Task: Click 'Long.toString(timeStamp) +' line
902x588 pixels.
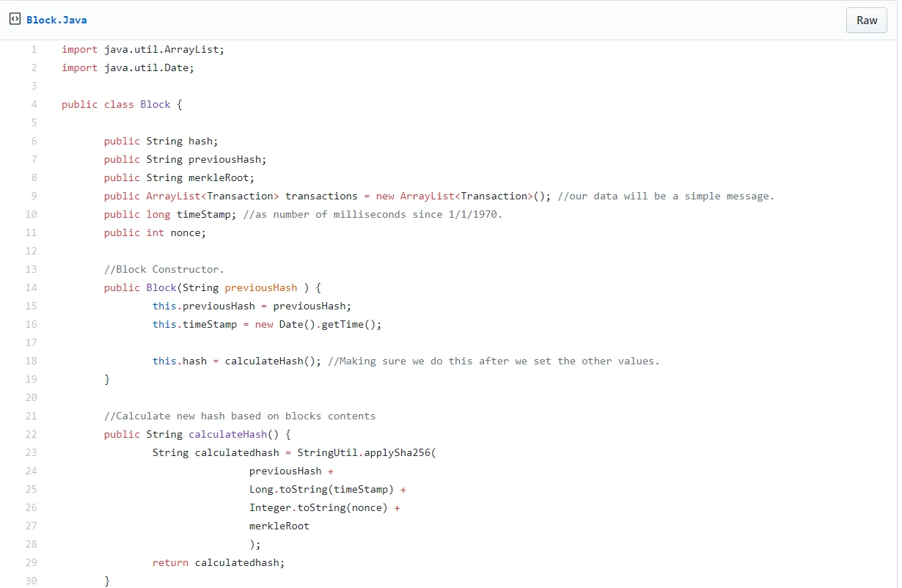Action: [328, 490]
